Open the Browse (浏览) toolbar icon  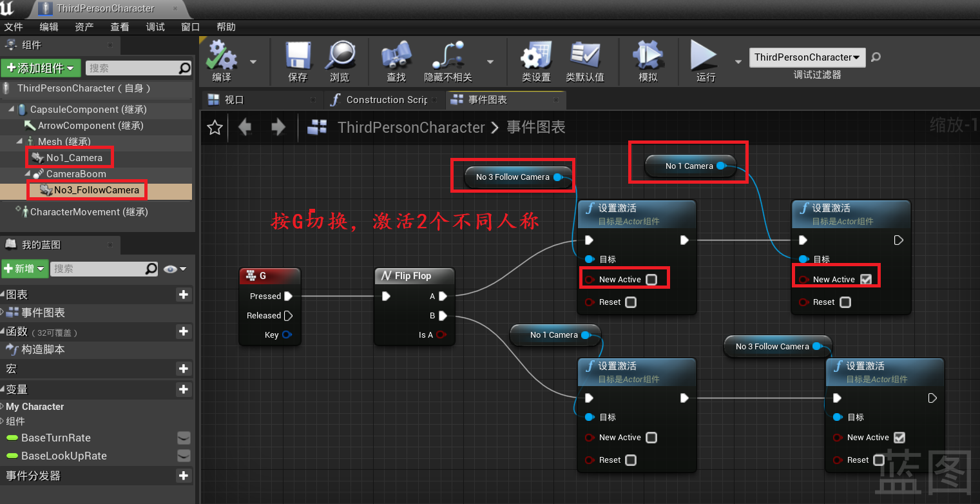[x=340, y=56]
